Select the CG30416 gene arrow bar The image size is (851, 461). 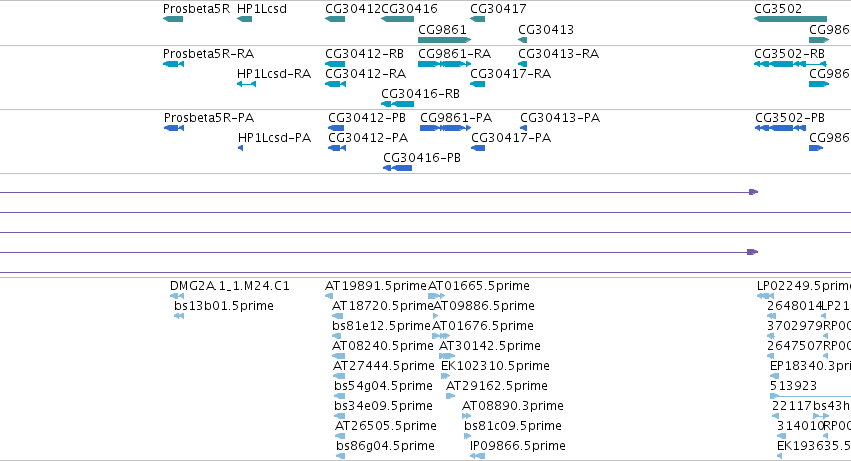coord(397,20)
